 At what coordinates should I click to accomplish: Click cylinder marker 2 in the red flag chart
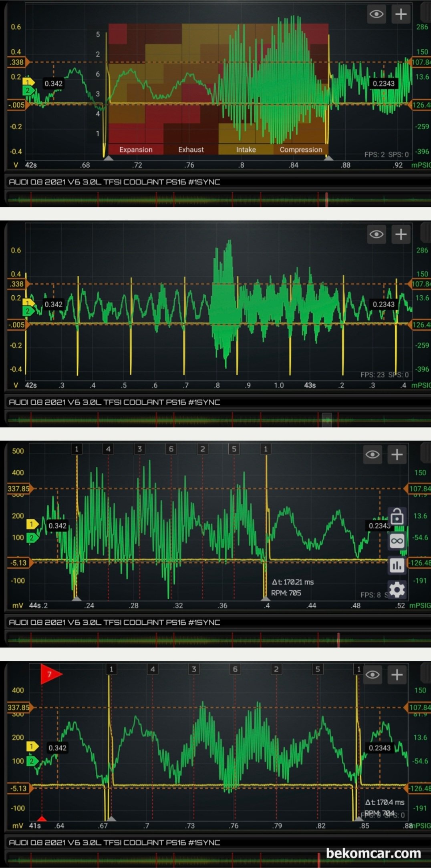click(276, 669)
